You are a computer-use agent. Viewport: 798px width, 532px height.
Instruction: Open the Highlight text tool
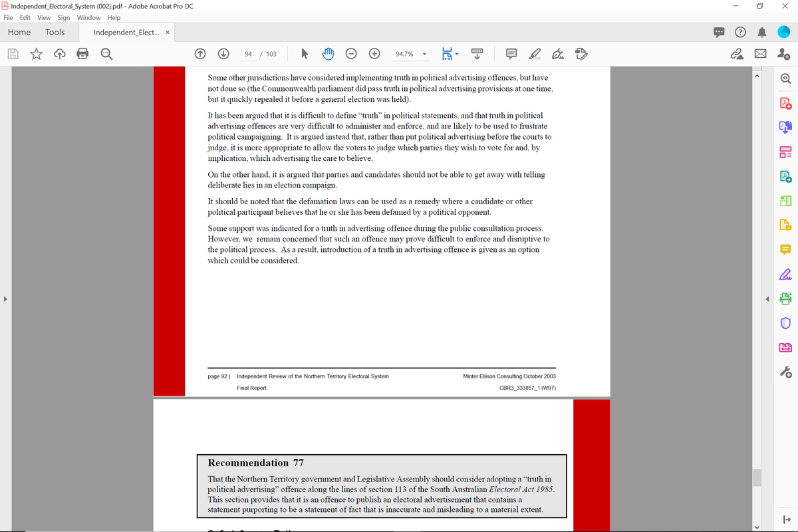[535, 54]
